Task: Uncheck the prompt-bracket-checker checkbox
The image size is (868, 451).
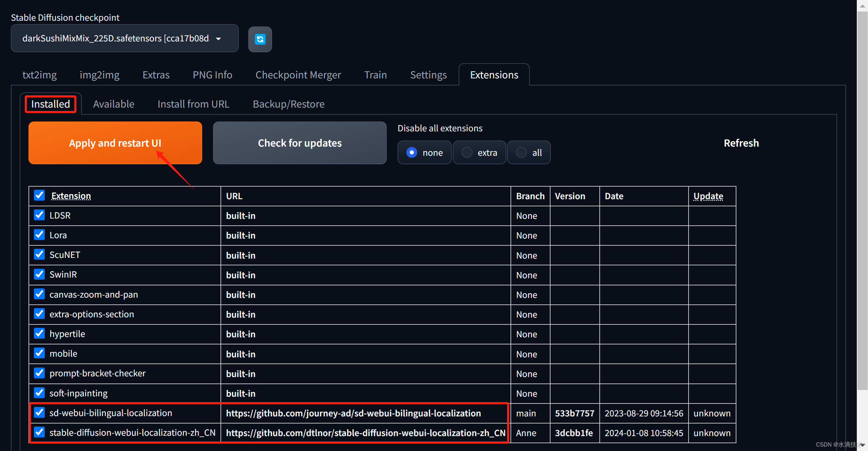Action: [x=39, y=373]
